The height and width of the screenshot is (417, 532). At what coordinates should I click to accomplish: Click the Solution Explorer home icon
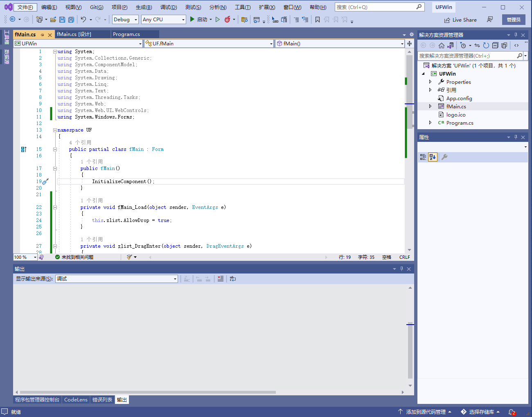point(441,45)
